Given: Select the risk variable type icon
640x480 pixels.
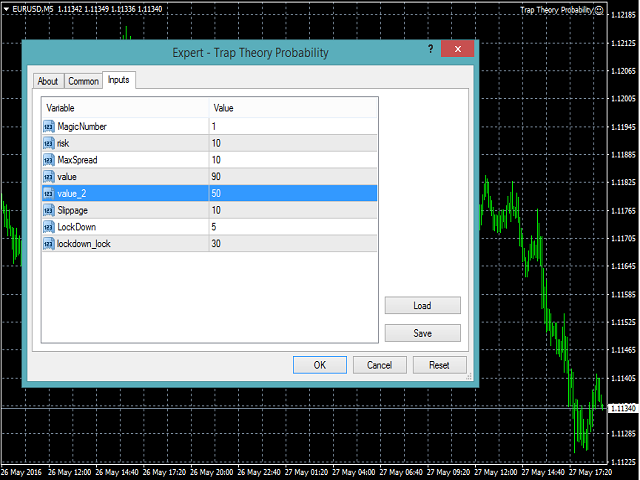Looking at the screenshot, I should pyautogui.click(x=49, y=143).
